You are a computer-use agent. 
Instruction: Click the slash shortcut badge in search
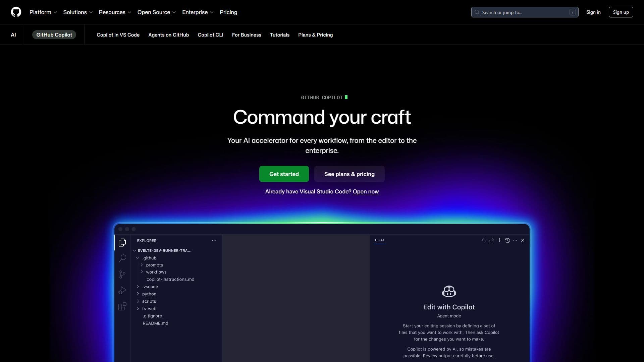573,12
